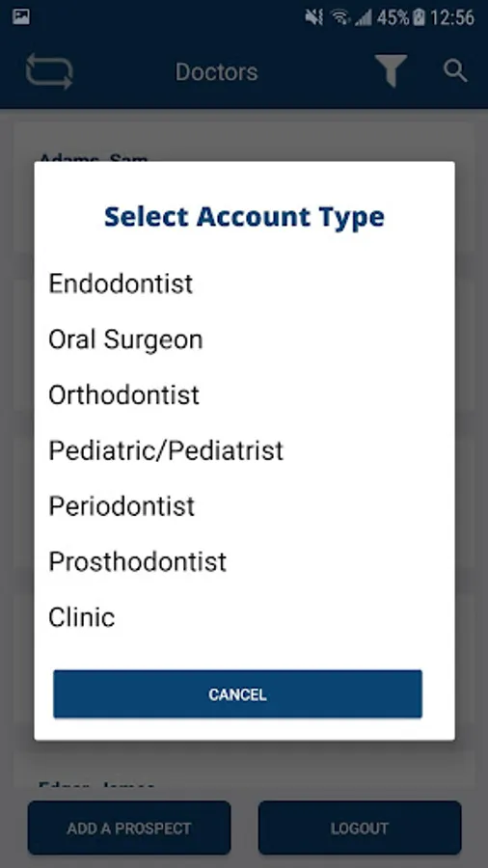Tap the image notification icon in status bar
The image size is (488, 868).
point(21,16)
